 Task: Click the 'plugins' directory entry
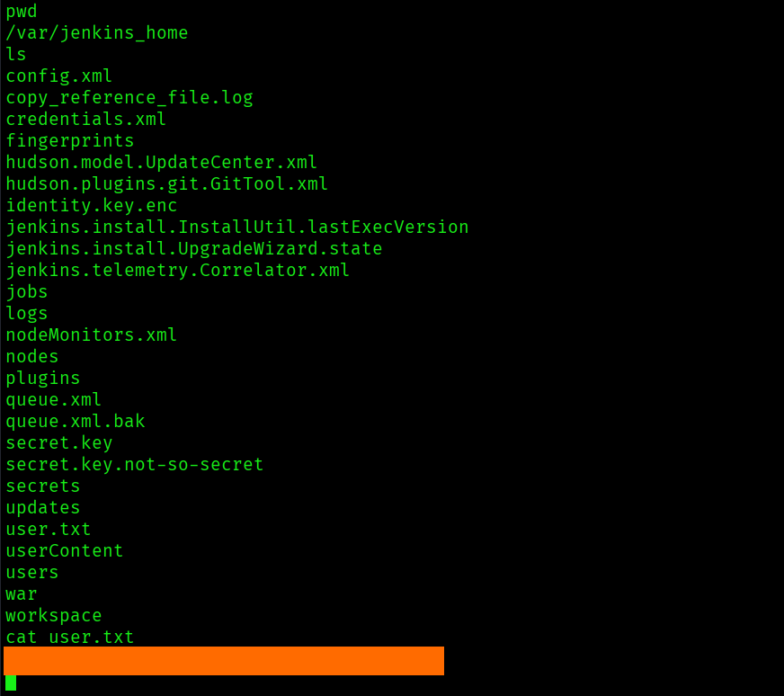pos(43,379)
